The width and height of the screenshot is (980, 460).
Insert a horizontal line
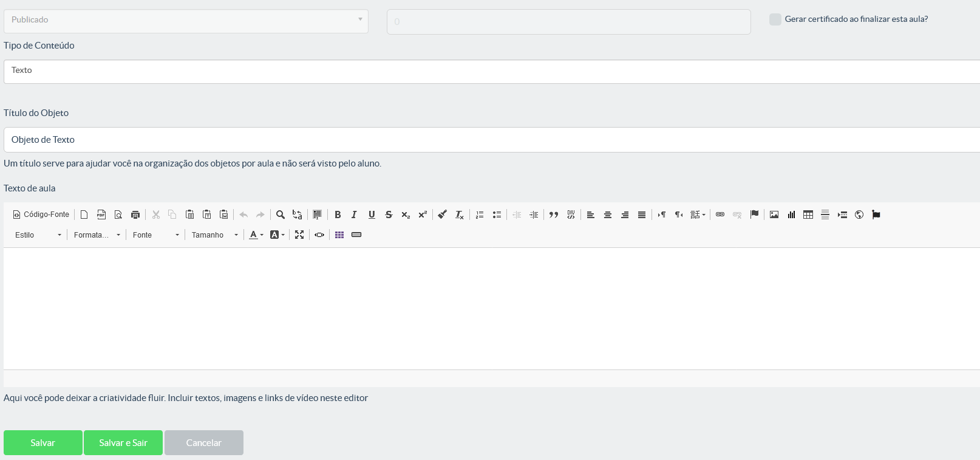tap(825, 215)
